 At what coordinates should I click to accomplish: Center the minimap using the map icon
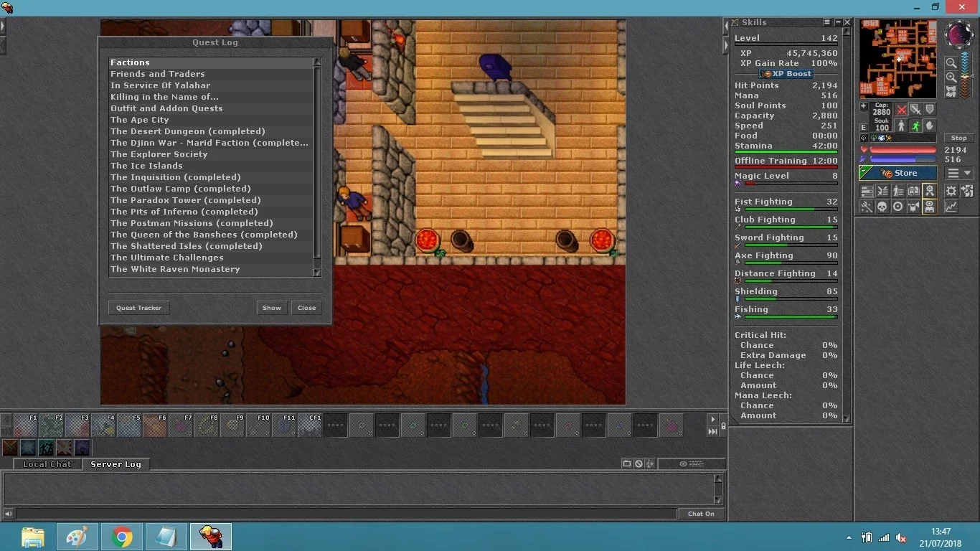pos(951,92)
